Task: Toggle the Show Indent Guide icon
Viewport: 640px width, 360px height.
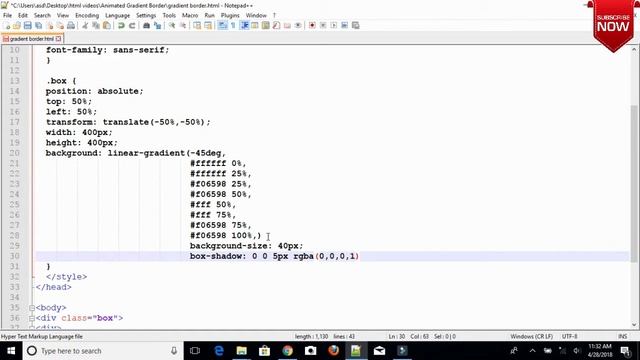Action: [x=244, y=25]
